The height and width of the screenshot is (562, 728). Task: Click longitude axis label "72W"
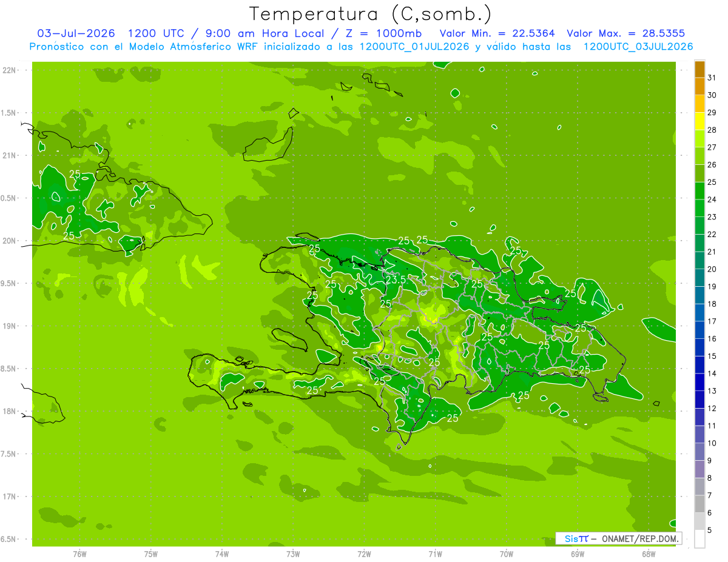364,554
